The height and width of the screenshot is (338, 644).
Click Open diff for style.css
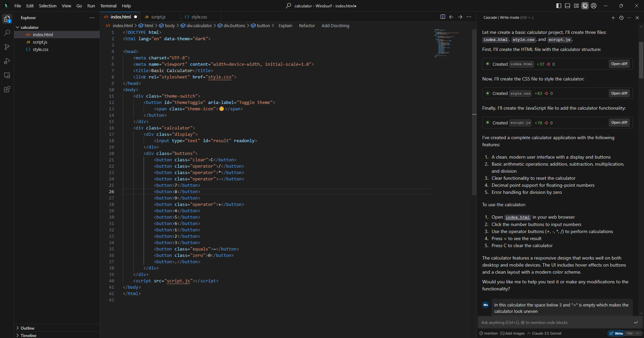pos(619,93)
